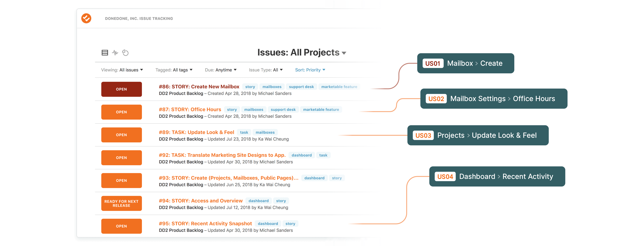Open issue #86 Create New Mailbox
This screenshot has width=644, height=246.
[x=199, y=86]
